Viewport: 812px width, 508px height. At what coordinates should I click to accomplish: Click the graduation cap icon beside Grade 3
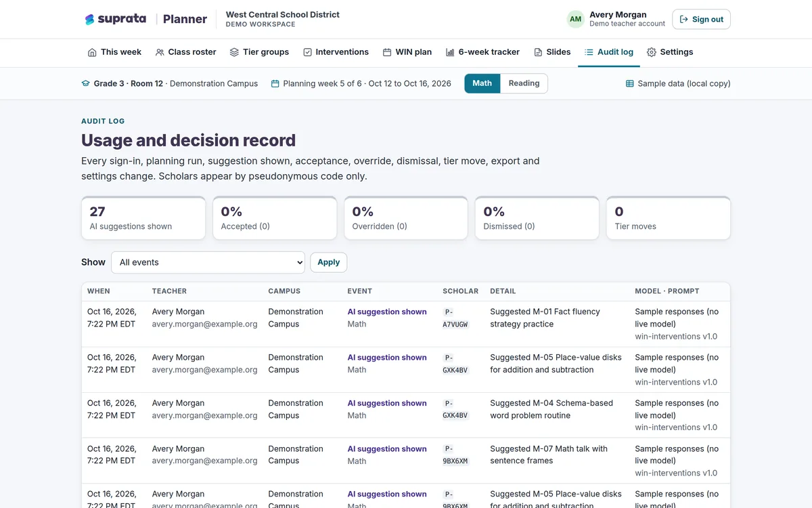pyautogui.click(x=85, y=83)
